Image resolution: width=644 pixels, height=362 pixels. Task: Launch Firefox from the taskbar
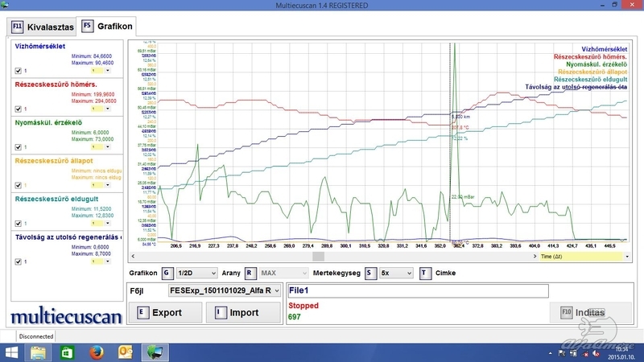[x=96, y=352]
